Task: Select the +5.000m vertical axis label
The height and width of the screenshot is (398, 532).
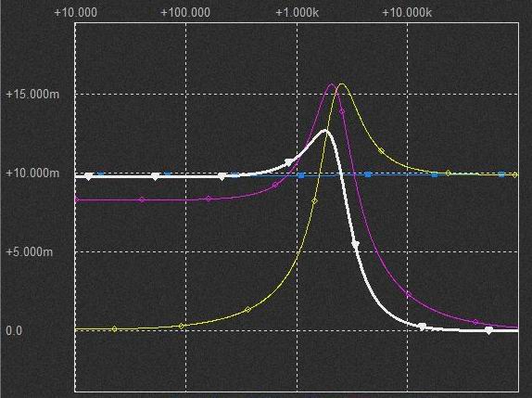Action: (30, 251)
